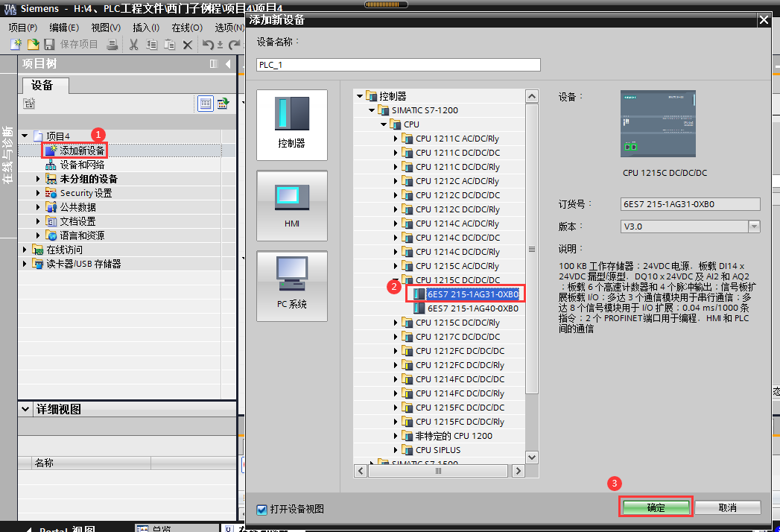Click the 设备和网络 network icon

pyautogui.click(x=51, y=165)
